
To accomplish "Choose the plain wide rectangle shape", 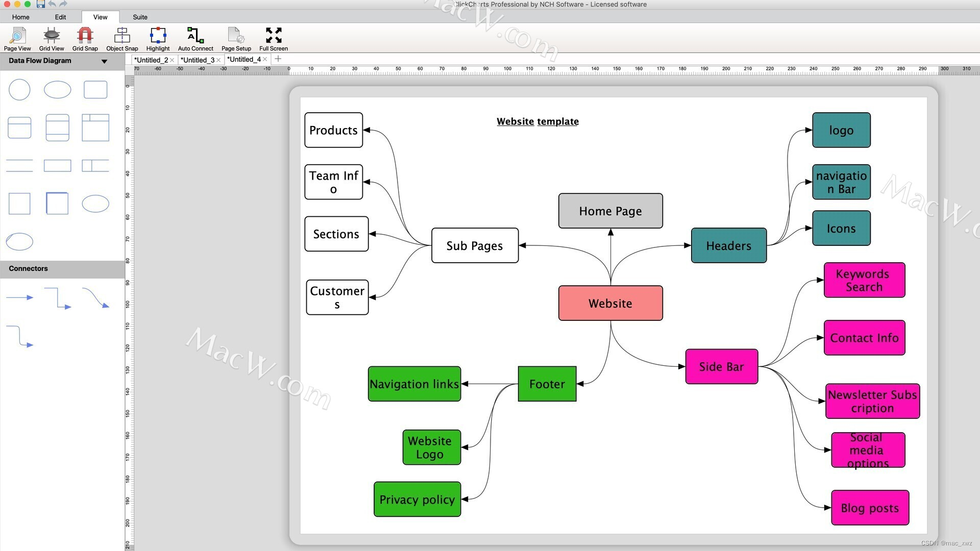I will coord(57,165).
